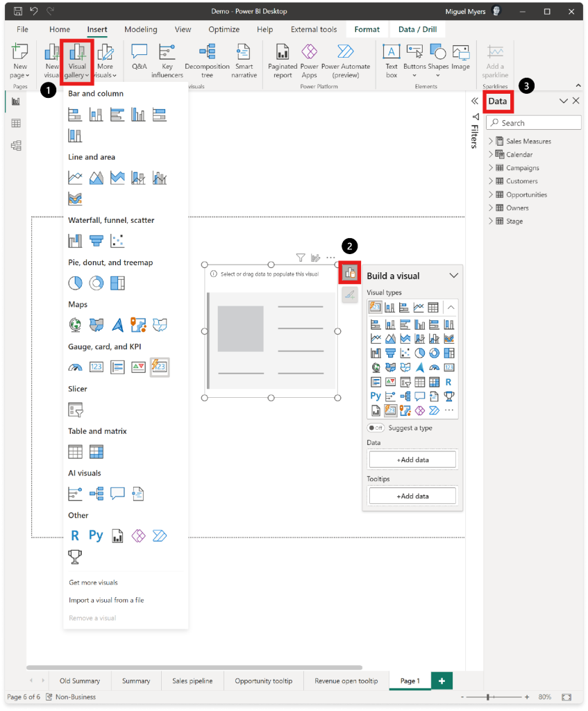Image resolution: width=588 pixels, height=711 pixels.
Task: Insert a Paginated report
Action: [283, 61]
